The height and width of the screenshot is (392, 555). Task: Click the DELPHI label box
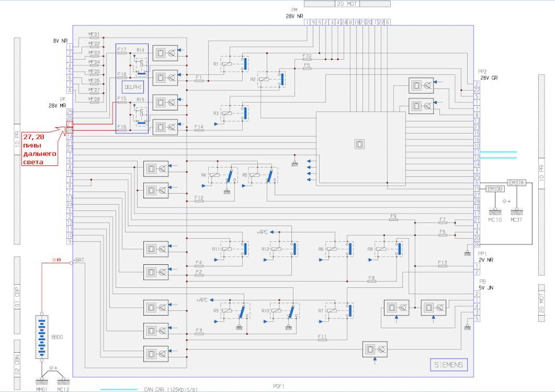[133, 87]
